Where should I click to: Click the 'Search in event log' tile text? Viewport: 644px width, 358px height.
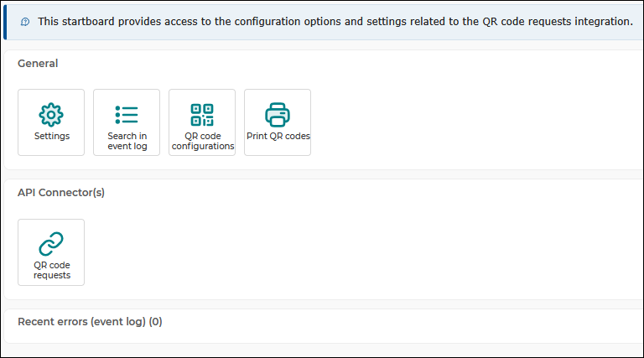[127, 141]
